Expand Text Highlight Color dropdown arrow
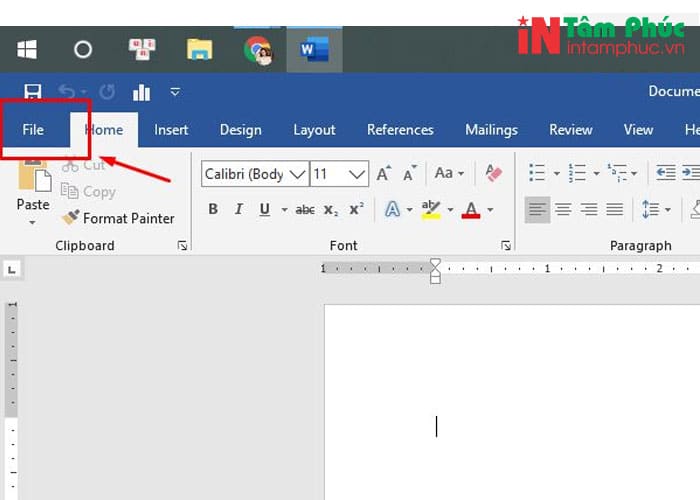 [450, 209]
